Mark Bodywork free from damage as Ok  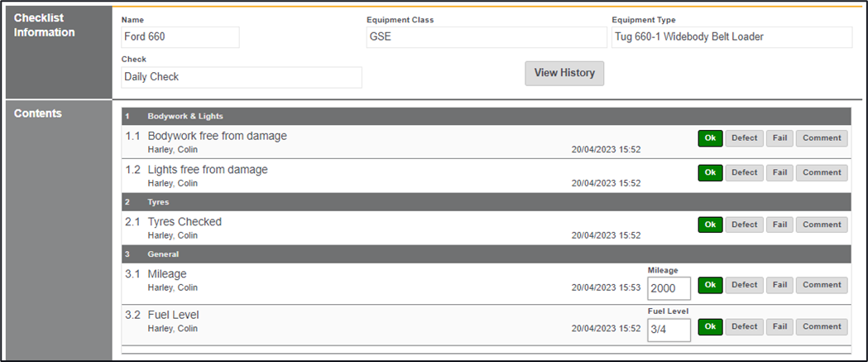tap(709, 138)
